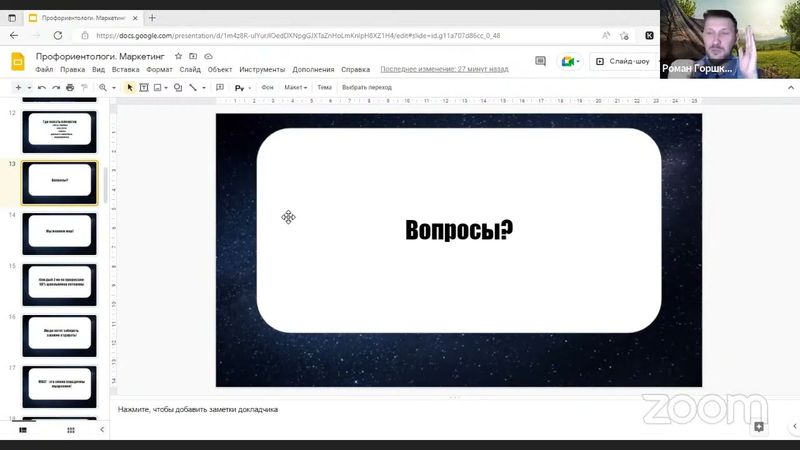Viewport: 800px width, 450px height.
Task: Collapse toolbar with the up chevron
Action: coord(791,88)
